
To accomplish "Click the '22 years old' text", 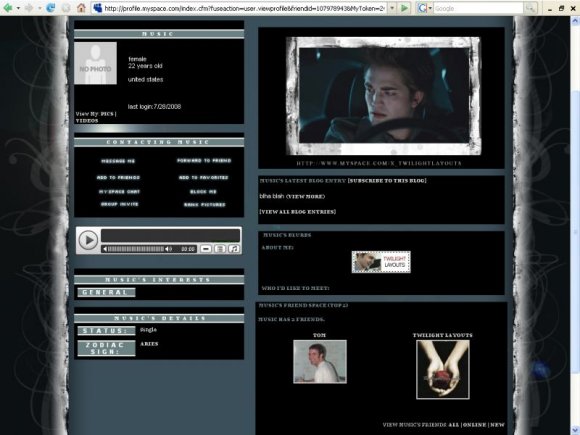I will point(145,66).
